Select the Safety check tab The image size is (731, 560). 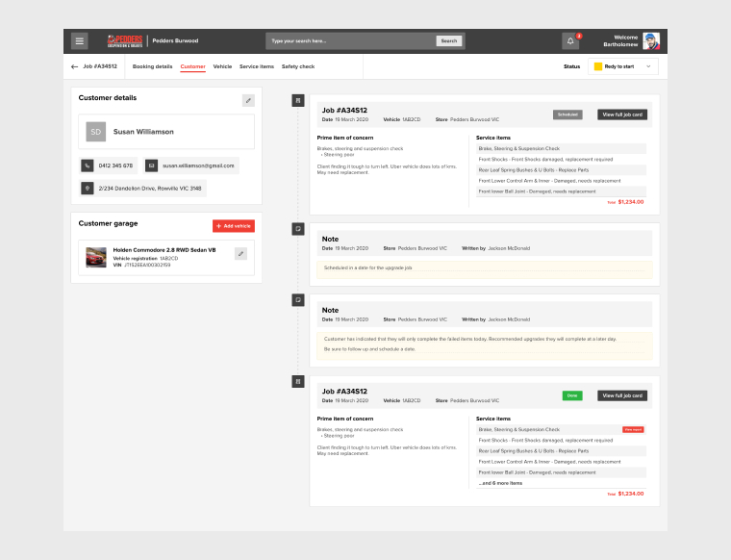(x=297, y=66)
